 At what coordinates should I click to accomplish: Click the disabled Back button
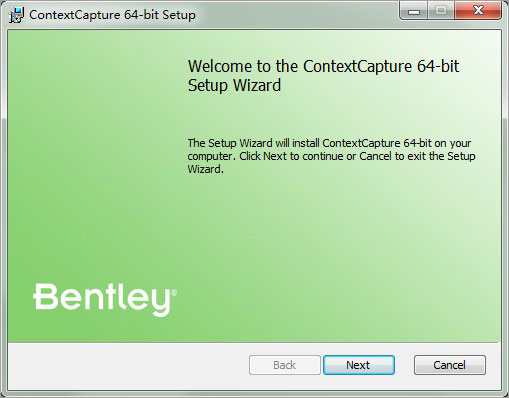pos(285,365)
